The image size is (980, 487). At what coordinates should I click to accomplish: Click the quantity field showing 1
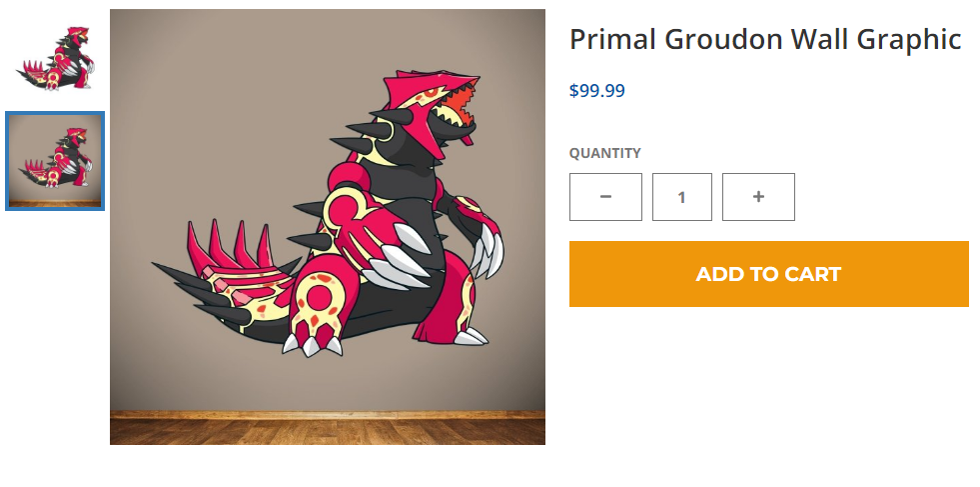(682, 197)
